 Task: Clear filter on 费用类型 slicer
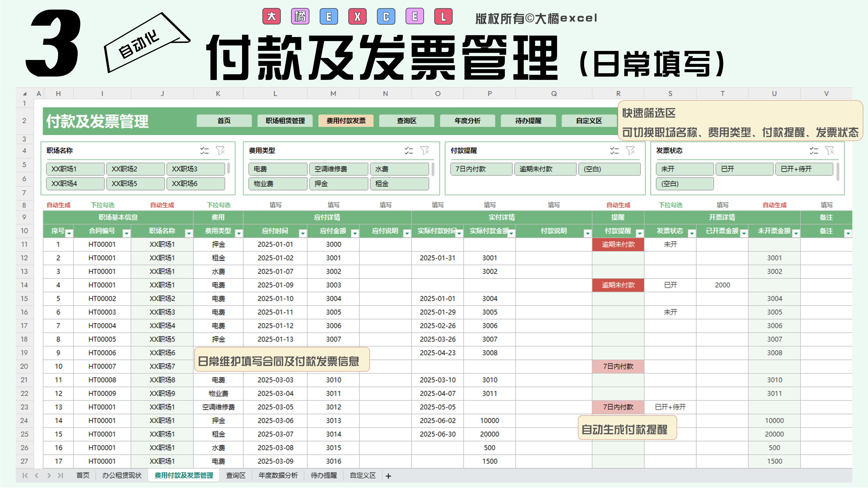tap(425, 151)
